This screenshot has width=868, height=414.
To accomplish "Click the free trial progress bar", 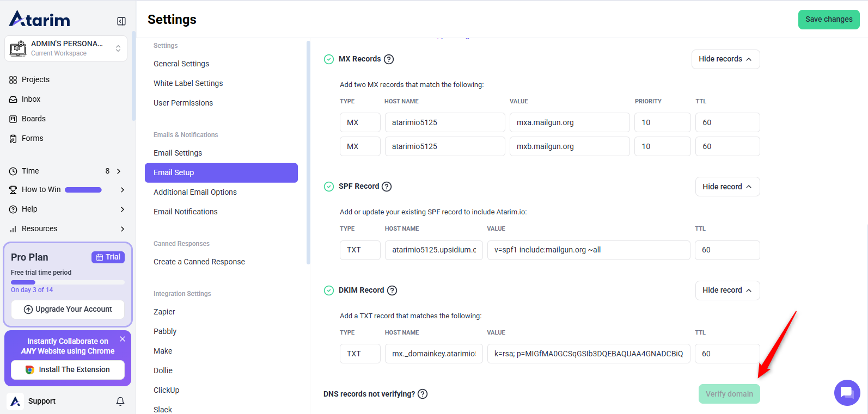I will (x=68, y=282).
